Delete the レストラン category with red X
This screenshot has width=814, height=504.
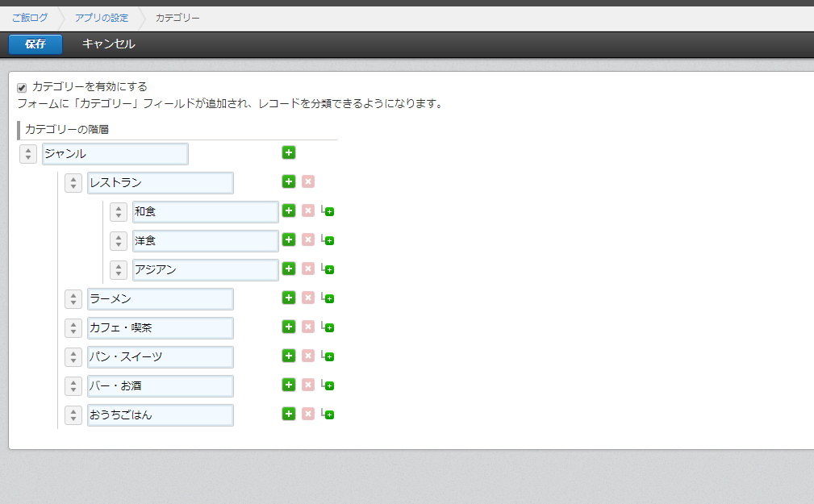pos(308,181)
